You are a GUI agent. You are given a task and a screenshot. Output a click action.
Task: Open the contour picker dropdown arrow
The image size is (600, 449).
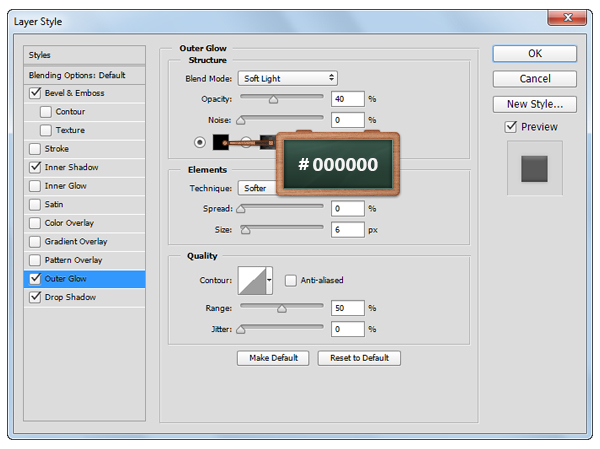(269, 281)
